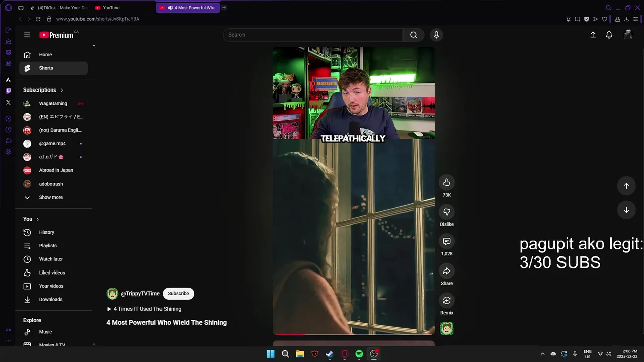Reload the page in the browser toolbar
644x362 pixels.
tap(38, 19)
